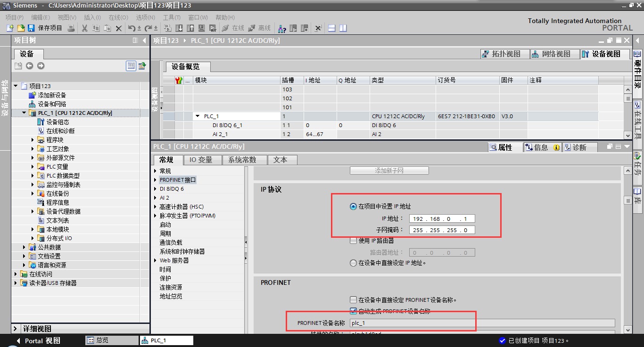The width and height of the screenshot is (644, 347).
Task: Open the 编辑(E) menu
Action: tap(41, 17)
